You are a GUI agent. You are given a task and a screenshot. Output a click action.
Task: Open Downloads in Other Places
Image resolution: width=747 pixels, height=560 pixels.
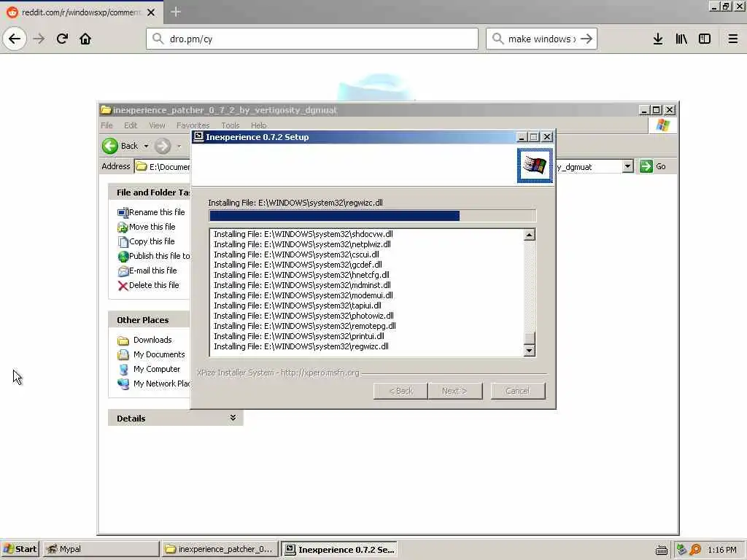click(x=144, y=340)
